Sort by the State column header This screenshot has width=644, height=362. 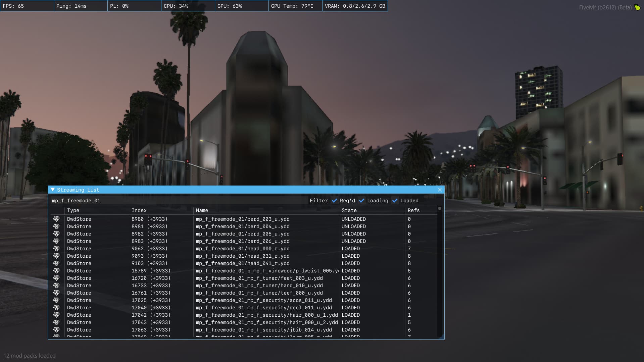pyautogui.click(x=349, y=210)
